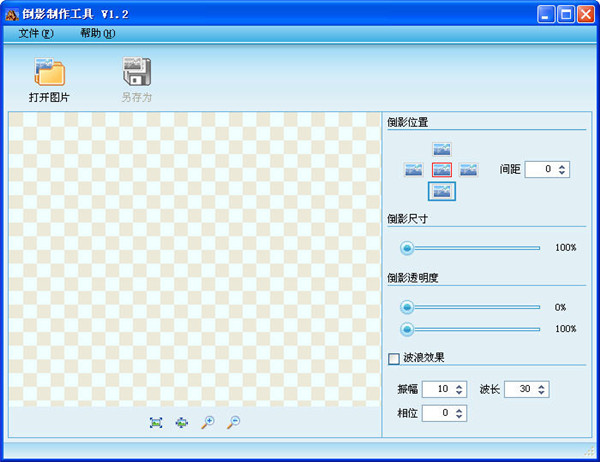Open the 文件(F) menu

point(36,34)
